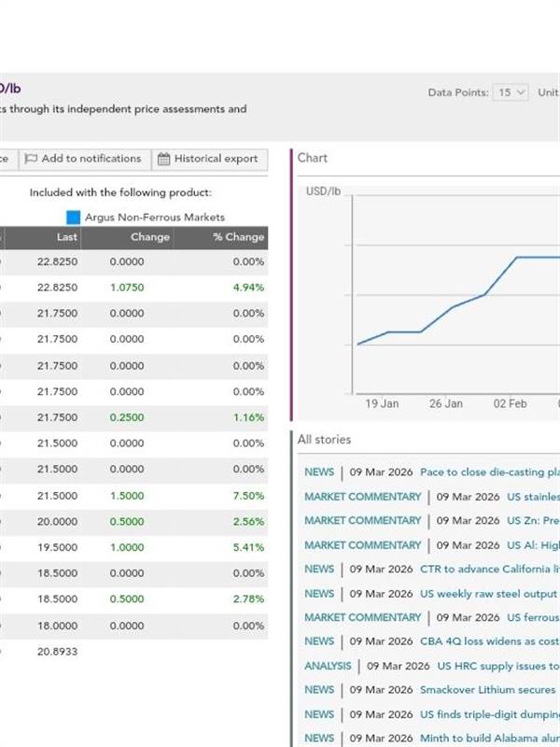Click the flag icon beside Add to notifications
The height and width of the screenshot is (747, 560).
pos(31,159)
